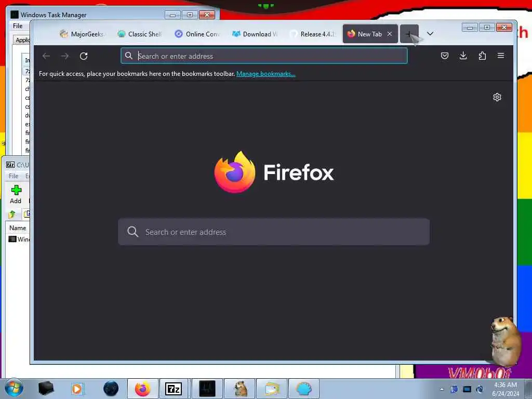Click the black box taskbar icon
The image size is (532, 399).
[46, 389]
